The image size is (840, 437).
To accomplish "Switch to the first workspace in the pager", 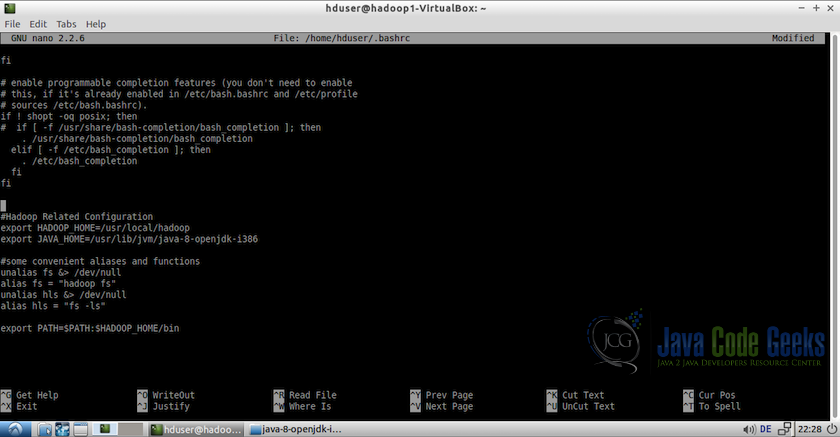I will point(105,429).
